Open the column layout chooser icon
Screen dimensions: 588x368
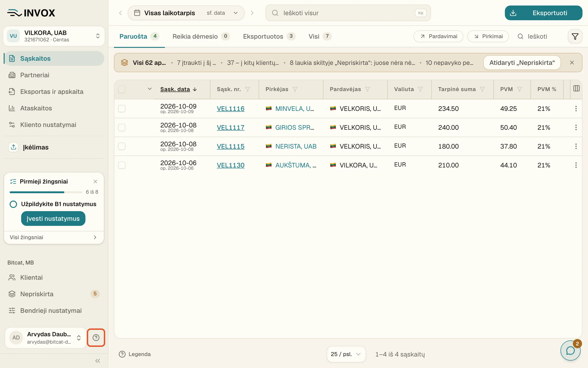(x=576, y=88)
